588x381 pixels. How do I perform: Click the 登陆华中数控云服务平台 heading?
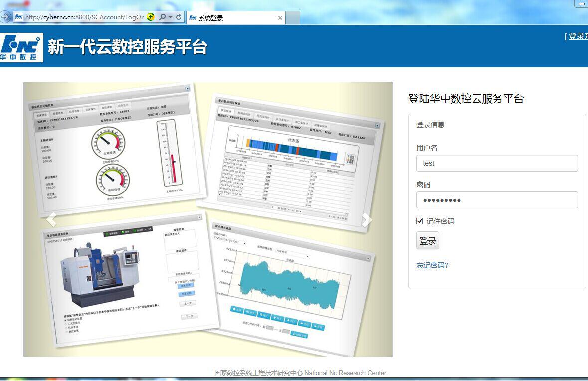[x=466, y=99]
